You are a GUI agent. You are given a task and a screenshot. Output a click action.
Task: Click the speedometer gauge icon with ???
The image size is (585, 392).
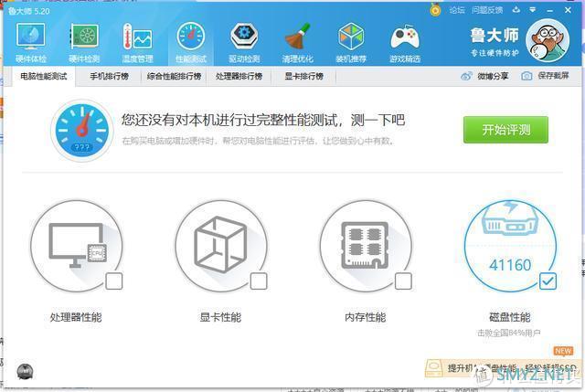[82, 131]
